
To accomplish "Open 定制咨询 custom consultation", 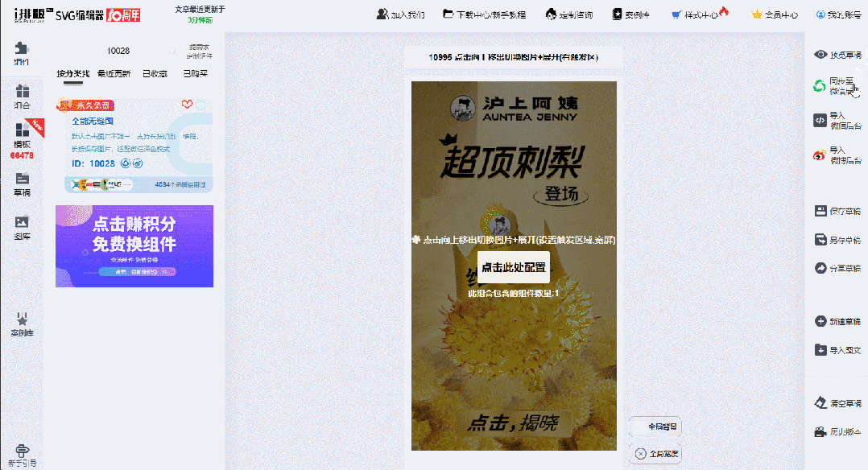I will pos(569,14).
